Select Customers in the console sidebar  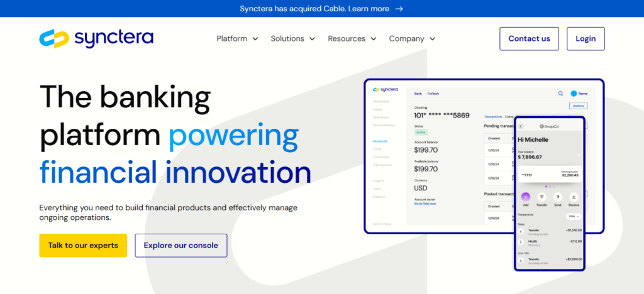pos(380,157)
